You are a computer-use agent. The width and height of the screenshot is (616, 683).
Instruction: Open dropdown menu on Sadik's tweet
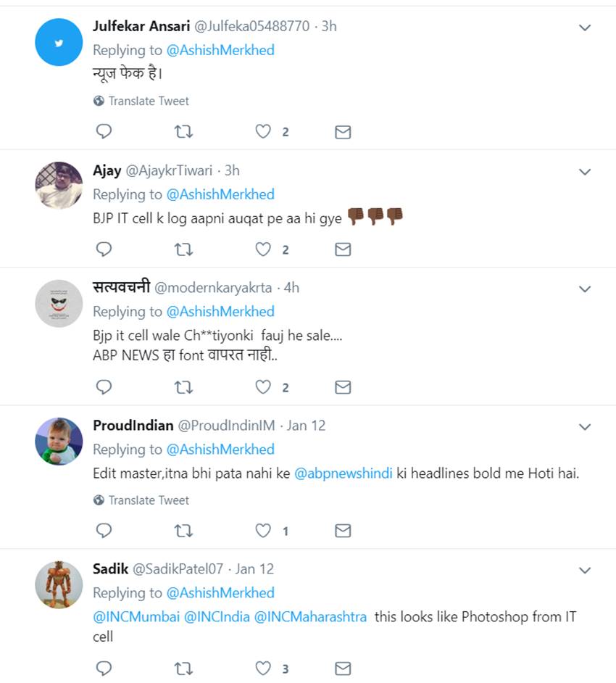(584, 571)
